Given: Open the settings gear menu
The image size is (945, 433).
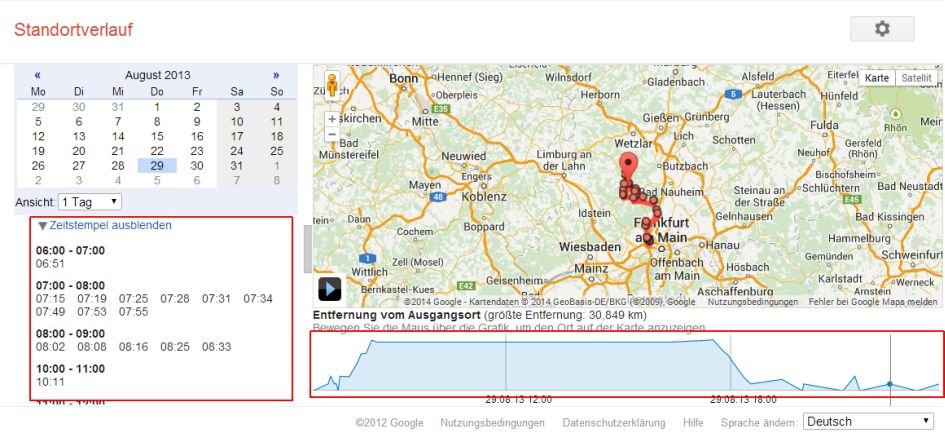Looking at the screenshot, I should click(882, 29).
